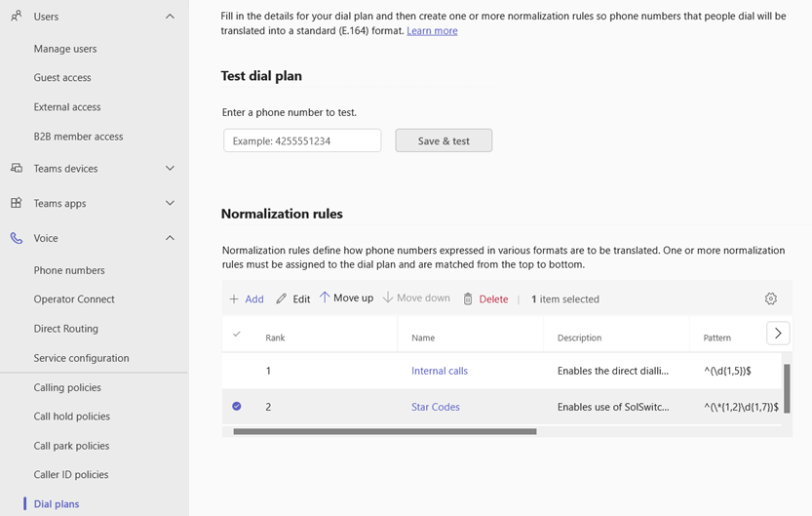Click the Edit pencil icon
The height and width of the screenshot is (516, 812).
click(x=281, y=298)
